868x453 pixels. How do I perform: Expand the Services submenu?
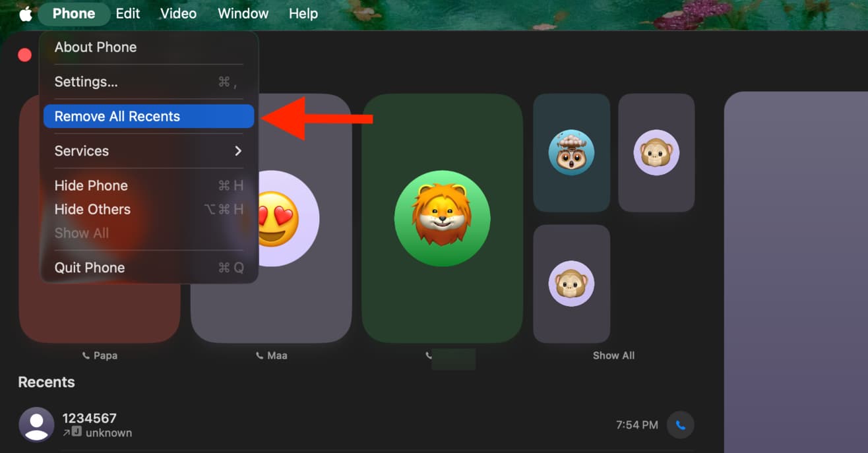click(148, 151)
